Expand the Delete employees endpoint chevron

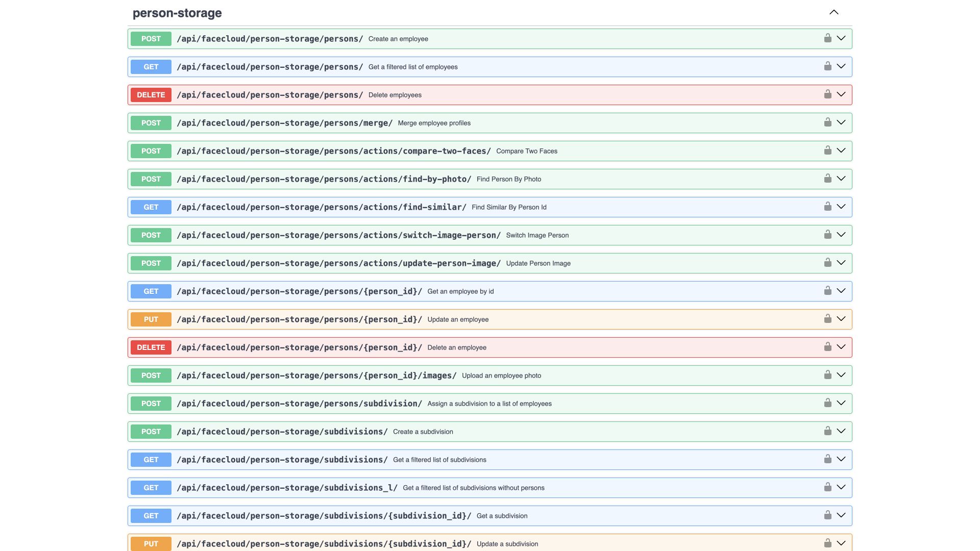[841, 94]
